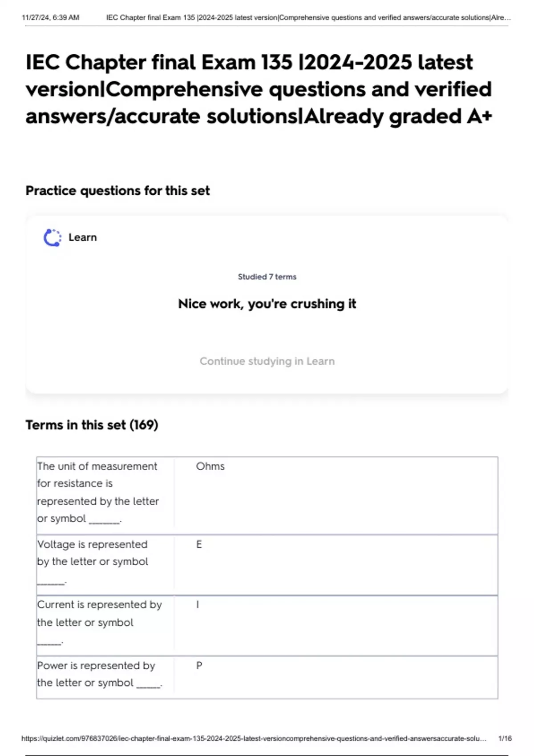Image resolution: width=534 pixels, height=756 pixels.
Task: Click Terms in this set (169) heading
Action: pos(92,425)
